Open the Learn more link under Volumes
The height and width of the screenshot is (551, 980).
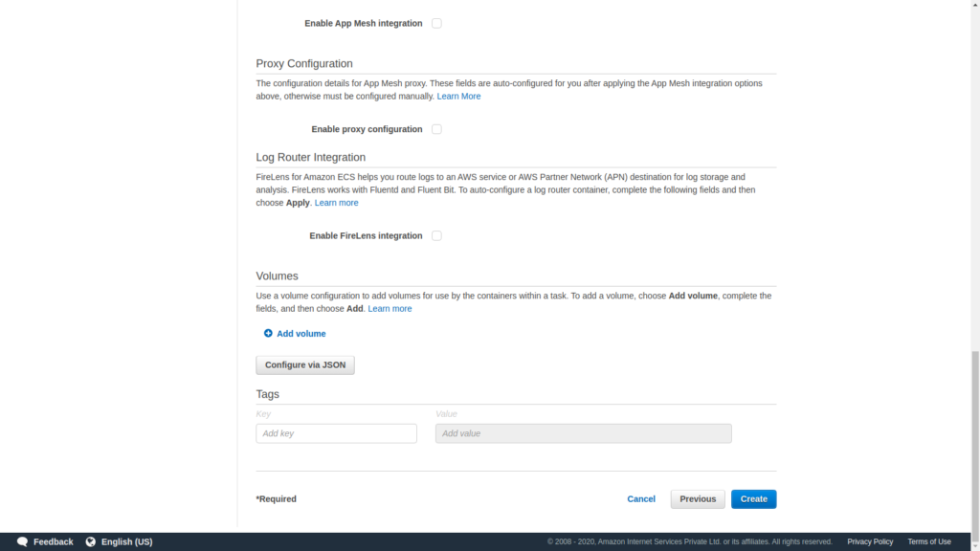[390, 309]
